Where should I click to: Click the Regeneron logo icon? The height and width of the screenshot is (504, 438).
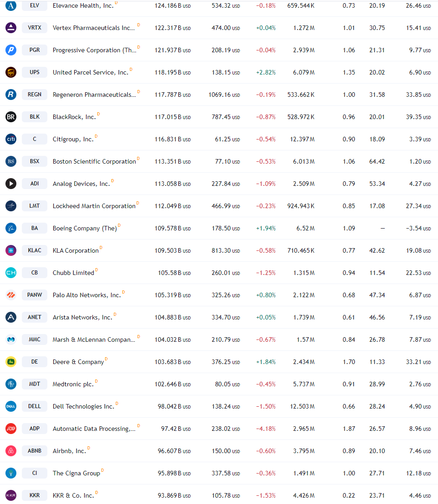(x=11, y=95)
